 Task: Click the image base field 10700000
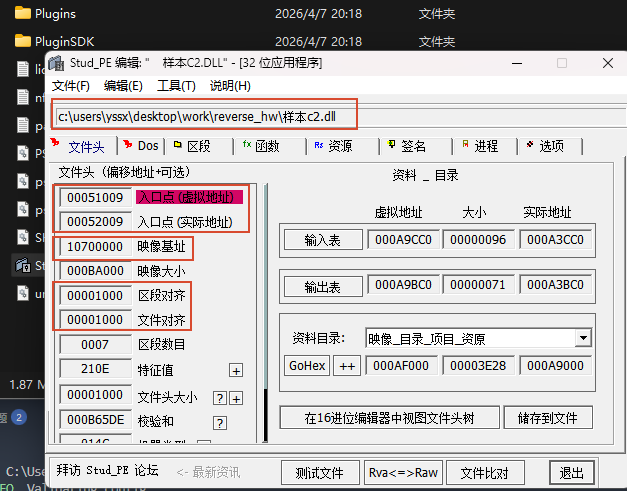95,246
